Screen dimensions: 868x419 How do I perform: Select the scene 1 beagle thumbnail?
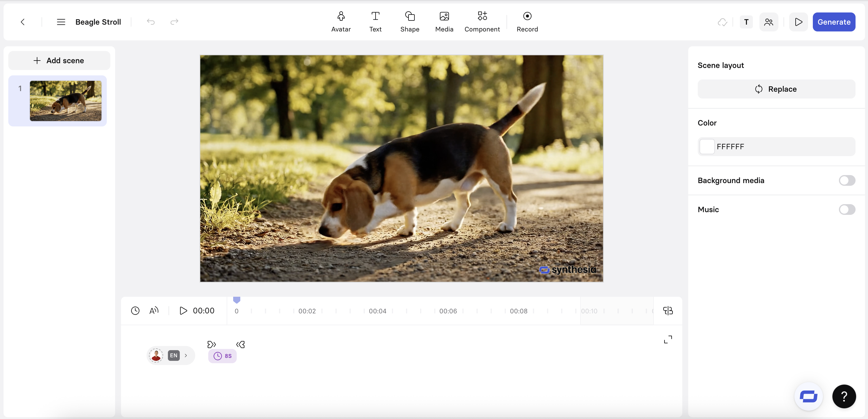65,101
